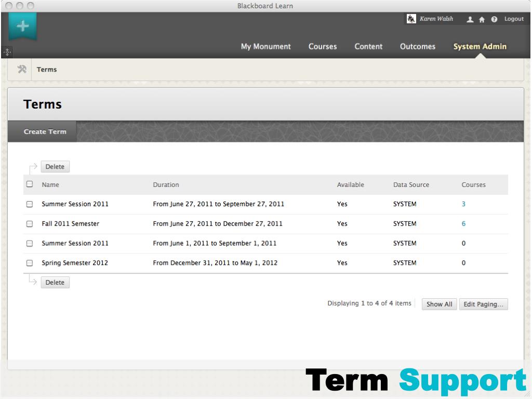Check the Fall 2011 Semester row
Viewport: 532px width, 399px height.
coord(30,223)
